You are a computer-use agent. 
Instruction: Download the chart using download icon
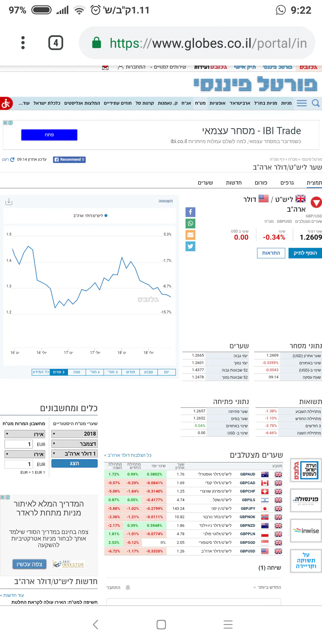click(x=9, y=202)
